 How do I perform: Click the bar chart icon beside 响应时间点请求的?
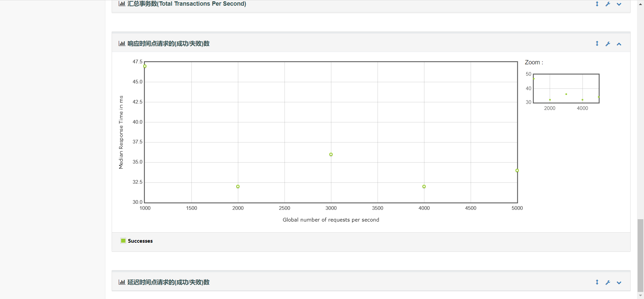(x=122, y=44)
